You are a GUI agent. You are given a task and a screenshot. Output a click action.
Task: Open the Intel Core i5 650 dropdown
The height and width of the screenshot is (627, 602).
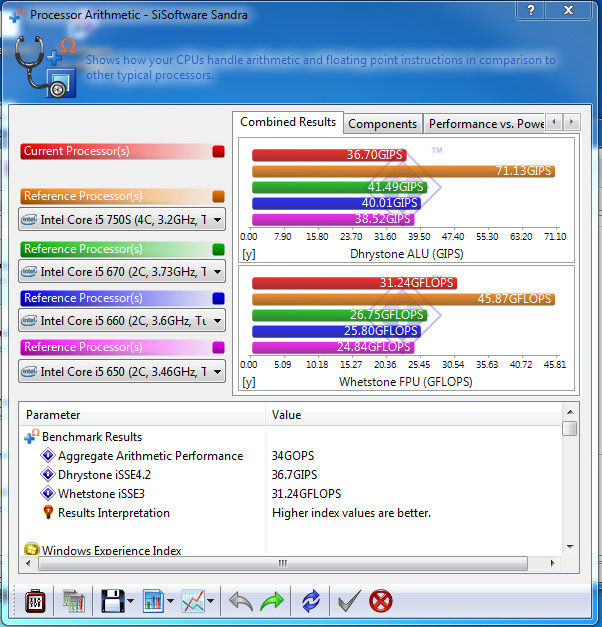(x=122, y=371)
